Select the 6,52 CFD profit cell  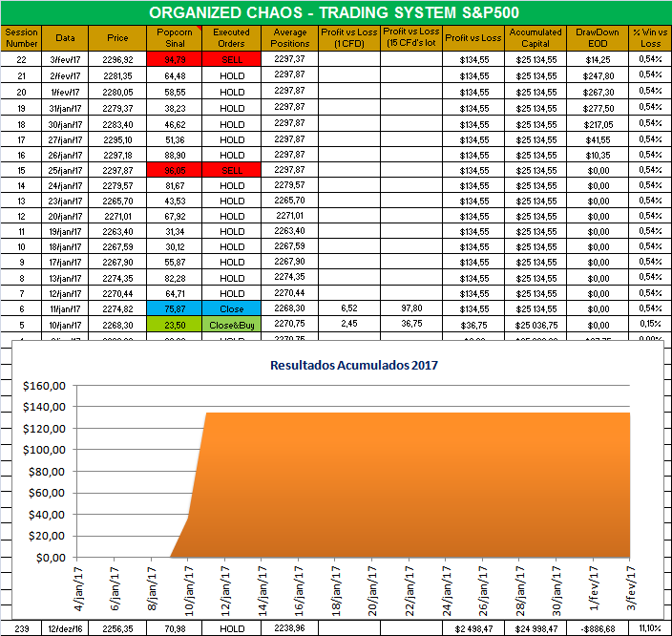(x=349, y=308)
